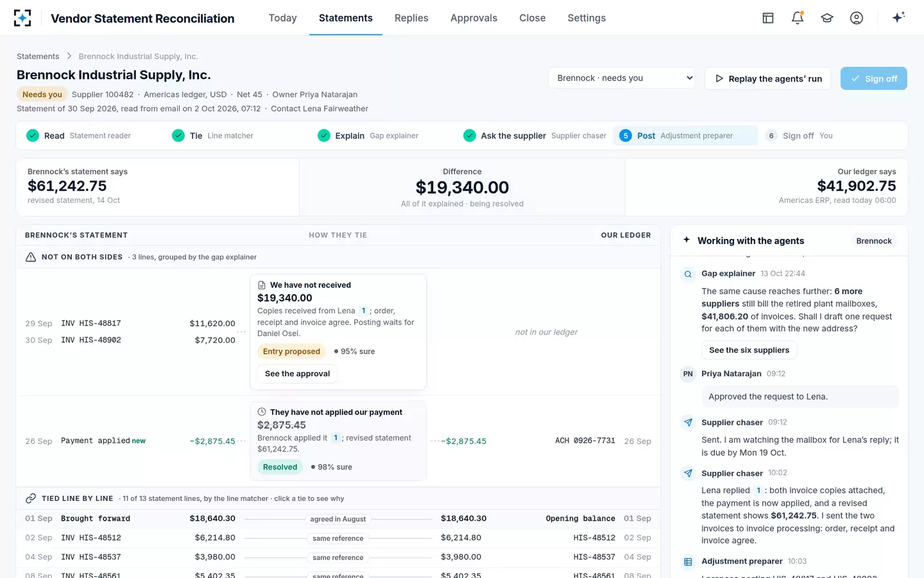Click Replay the agents' run button
Image resolution: width=924 pixels, height=578 pixels.
pyautogui.click(x=768, y=78)
